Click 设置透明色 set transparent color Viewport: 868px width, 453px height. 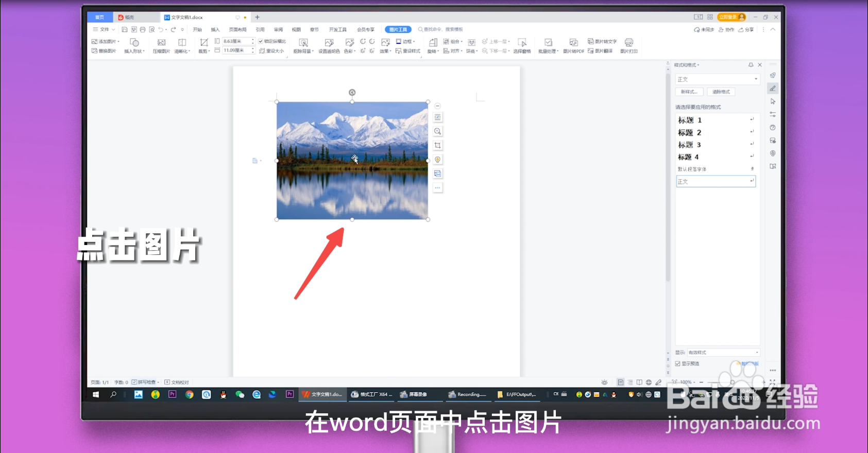pyautogui.click(x=329, y=45)
